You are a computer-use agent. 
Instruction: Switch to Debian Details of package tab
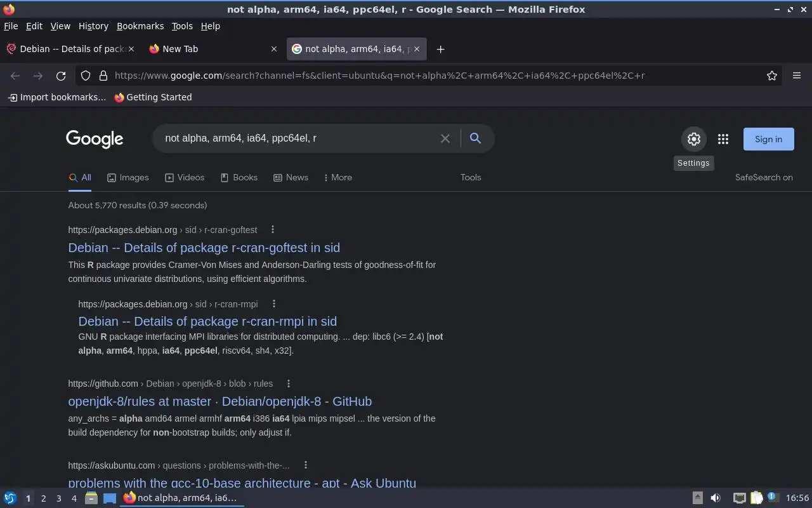point(70,49)
